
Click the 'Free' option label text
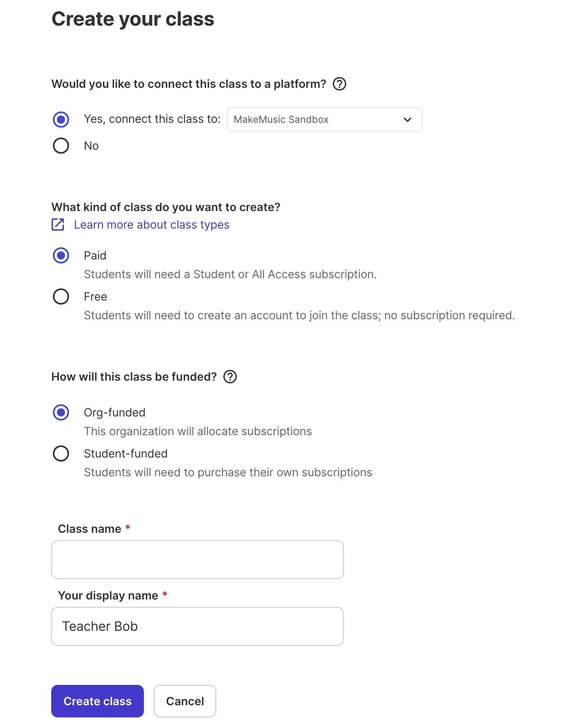pos(96,296)
